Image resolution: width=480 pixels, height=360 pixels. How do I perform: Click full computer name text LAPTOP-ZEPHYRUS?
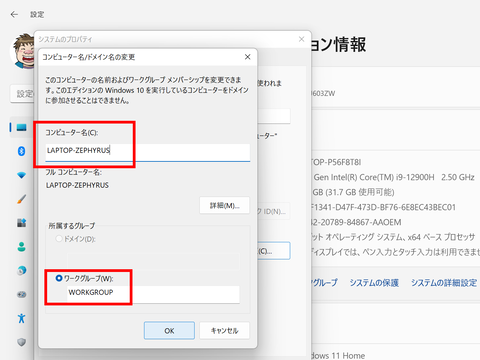pos(77,185)
